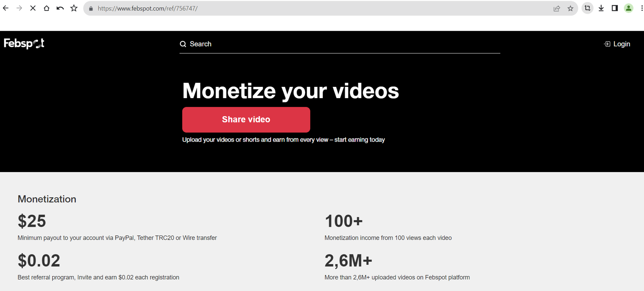Screen dimensions: 644x291
Task: Click the star icon left of address bar
Action: [x=74, y=8]
